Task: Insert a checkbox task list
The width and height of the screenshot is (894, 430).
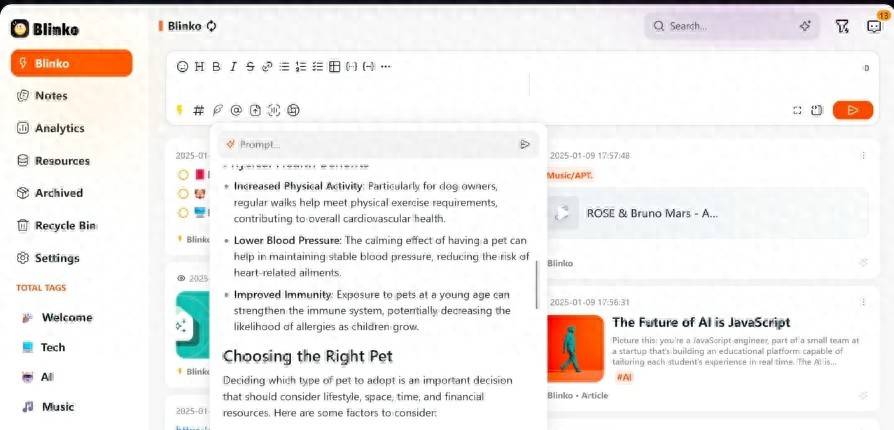Action: pyautogui.click(x=318, y=67)
